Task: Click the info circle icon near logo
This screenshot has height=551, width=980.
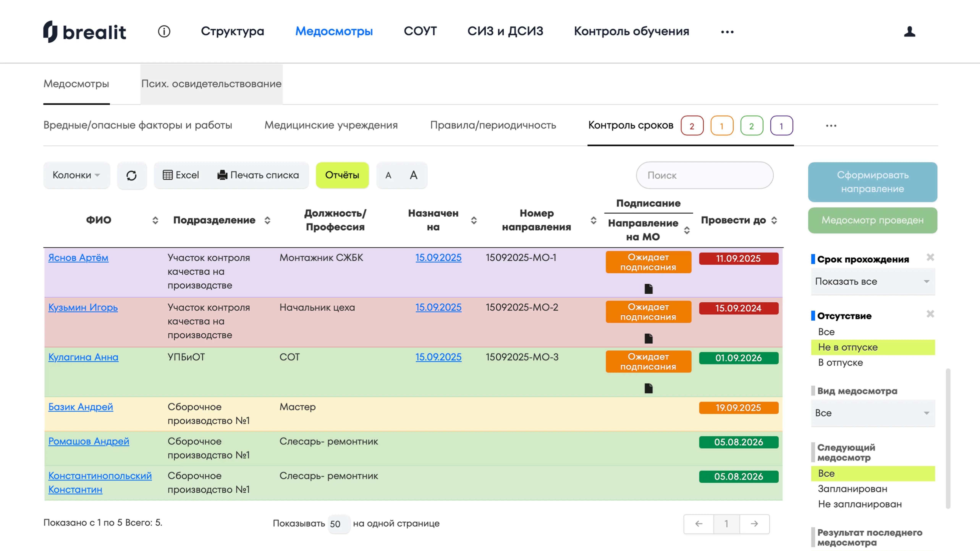Action: click(164, 31)
